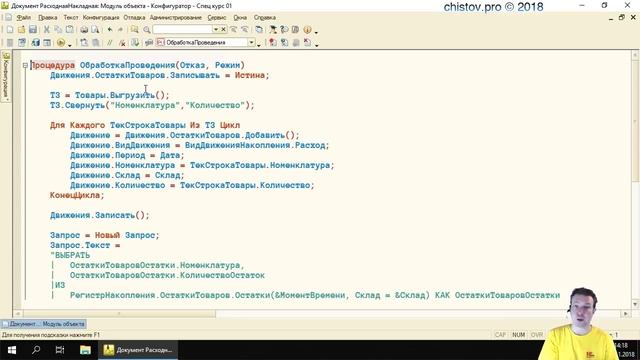Open the Конфигурация menu
The height and width of the screenshot is (360, 640).
pos(101,18)
